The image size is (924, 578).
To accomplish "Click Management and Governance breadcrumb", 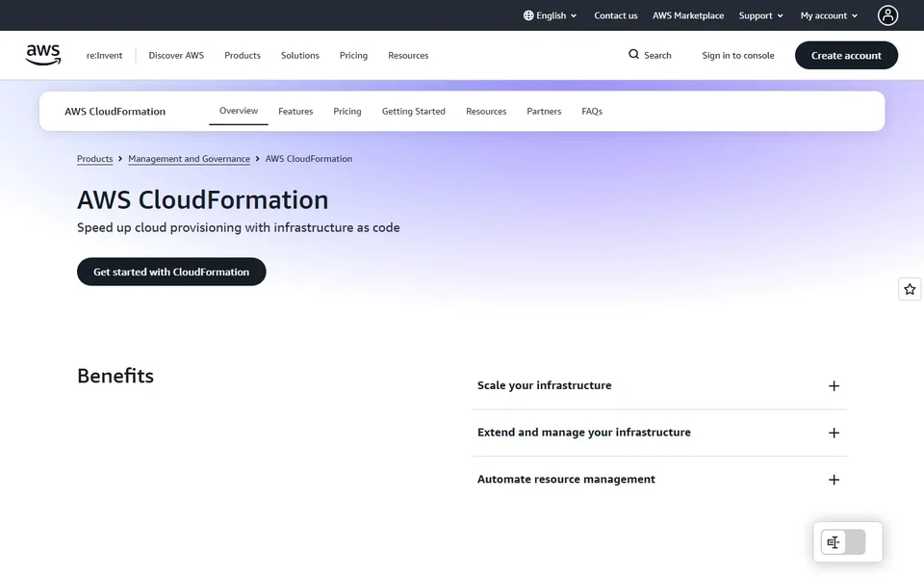I will tap(190, 159).
